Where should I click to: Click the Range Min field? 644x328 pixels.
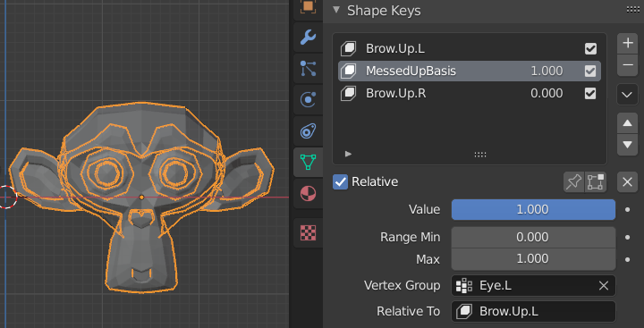tap(533, 237)
